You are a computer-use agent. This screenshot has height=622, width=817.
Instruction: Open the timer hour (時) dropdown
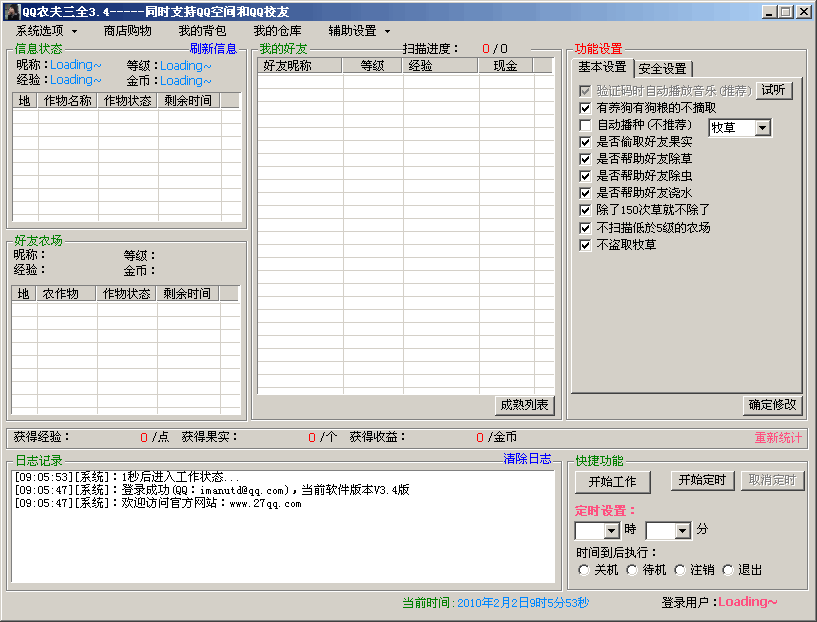tap(612, 531)
